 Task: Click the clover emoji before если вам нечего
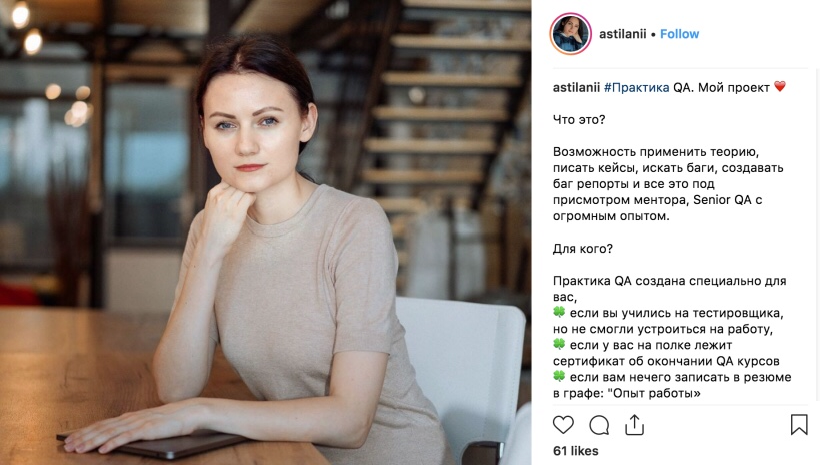[559, 376]
